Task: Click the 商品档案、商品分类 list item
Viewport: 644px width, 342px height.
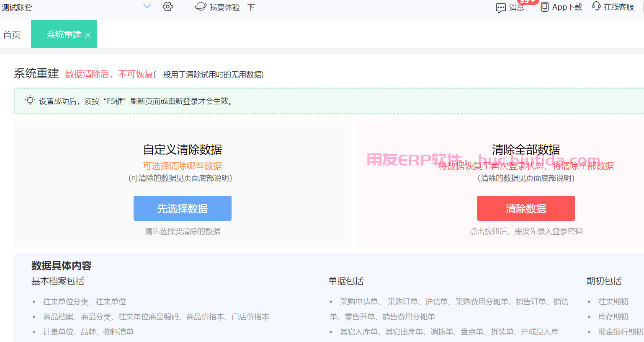Action: coord(156,317)
